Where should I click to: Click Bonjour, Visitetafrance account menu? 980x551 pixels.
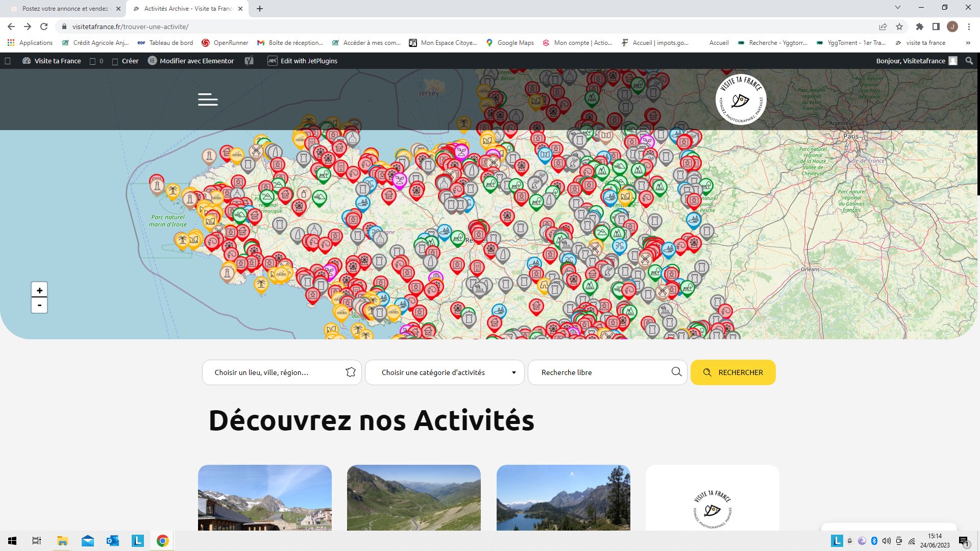point(917,61)
